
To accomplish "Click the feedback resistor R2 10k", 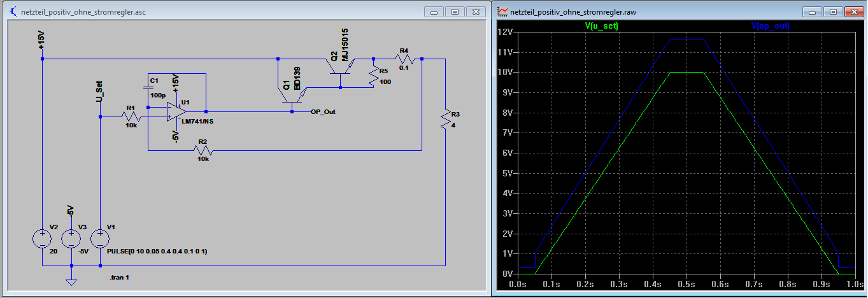I will tap(203, 151).
